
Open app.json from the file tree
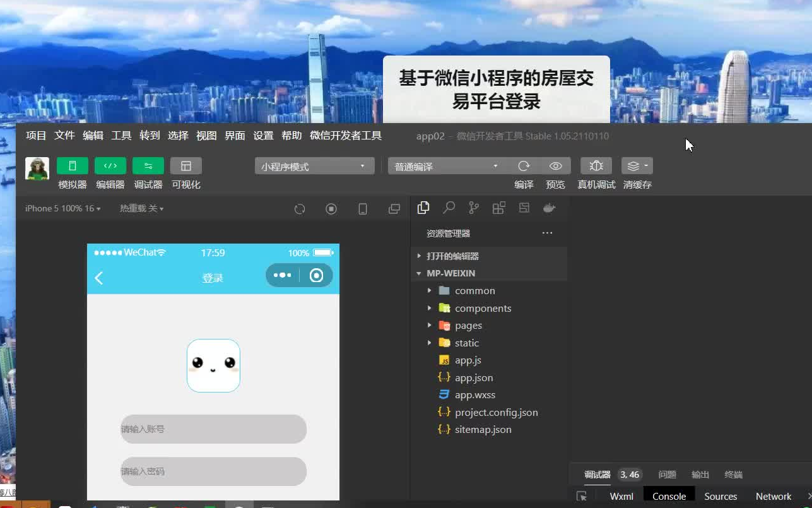coord(474,377)
